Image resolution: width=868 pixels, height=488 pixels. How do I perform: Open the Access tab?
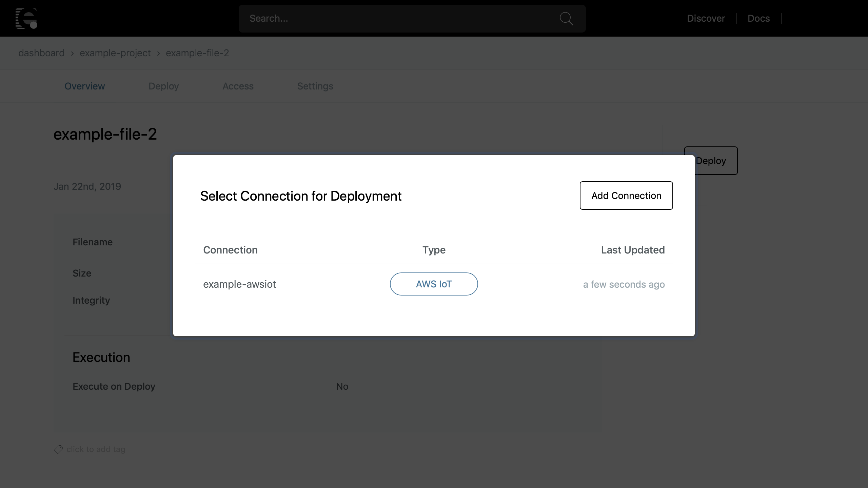point(238,86)
